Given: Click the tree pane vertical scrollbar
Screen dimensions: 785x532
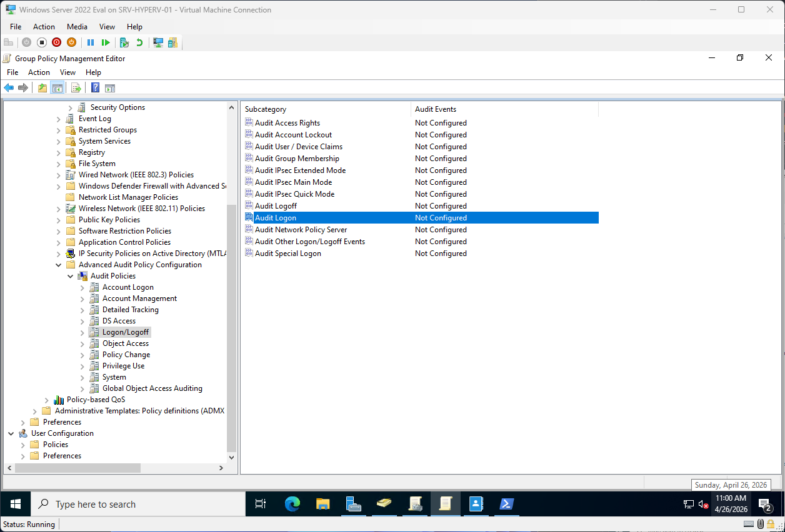Looking at the screenshot, I should point(232,328).
